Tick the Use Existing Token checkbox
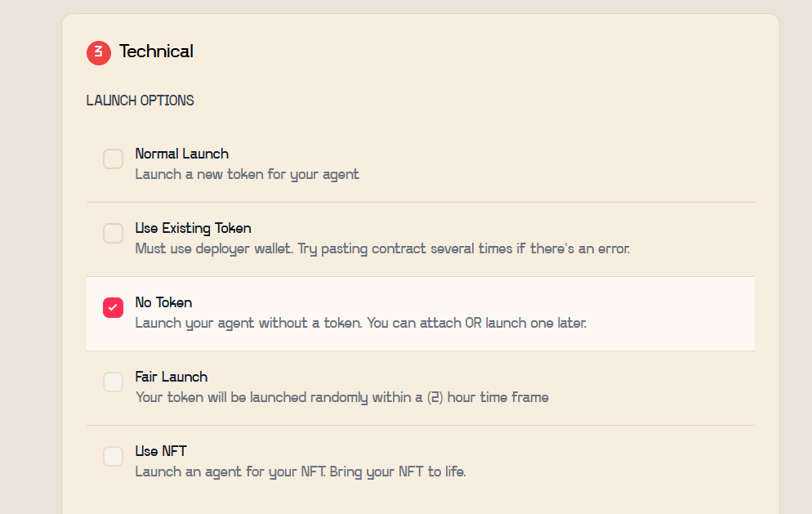Image resolution: width=812 pixels, height=514 pixels. point(113,234)
